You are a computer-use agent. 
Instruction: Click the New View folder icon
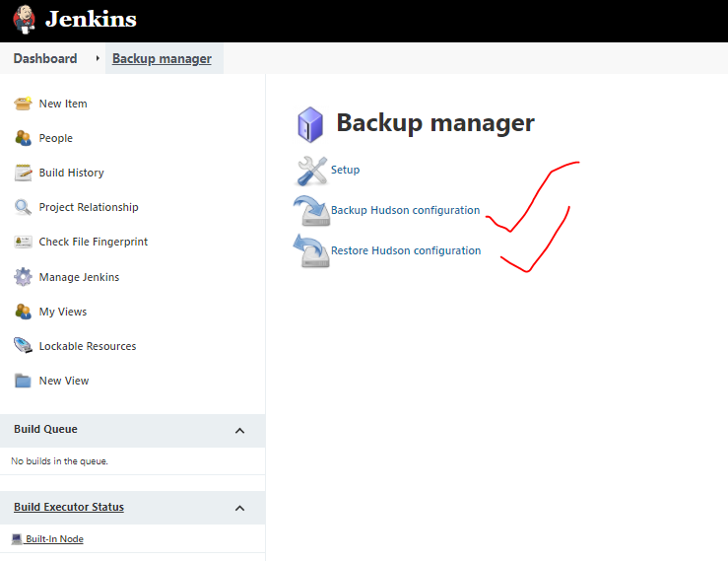pyautogui.click(x=23, y=381)
